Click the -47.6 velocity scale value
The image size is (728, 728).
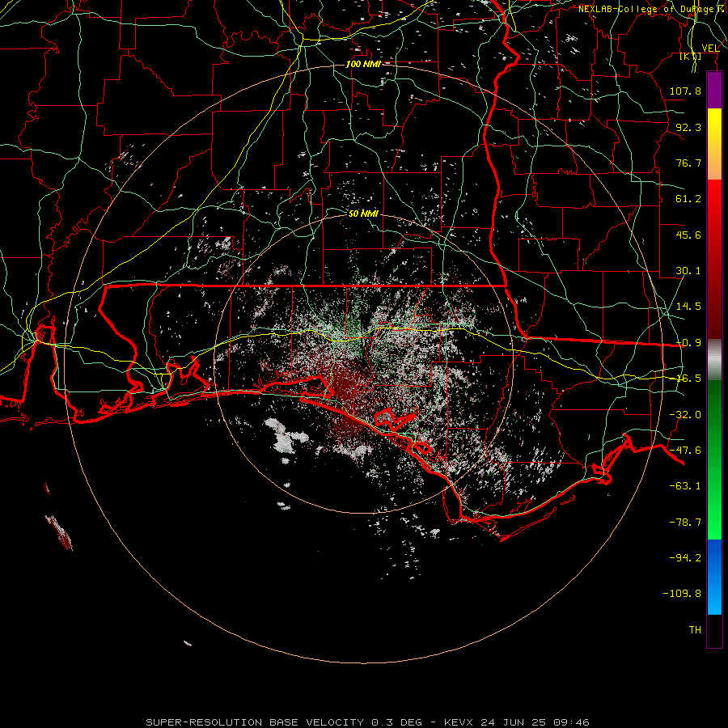[x=685, y=451]
